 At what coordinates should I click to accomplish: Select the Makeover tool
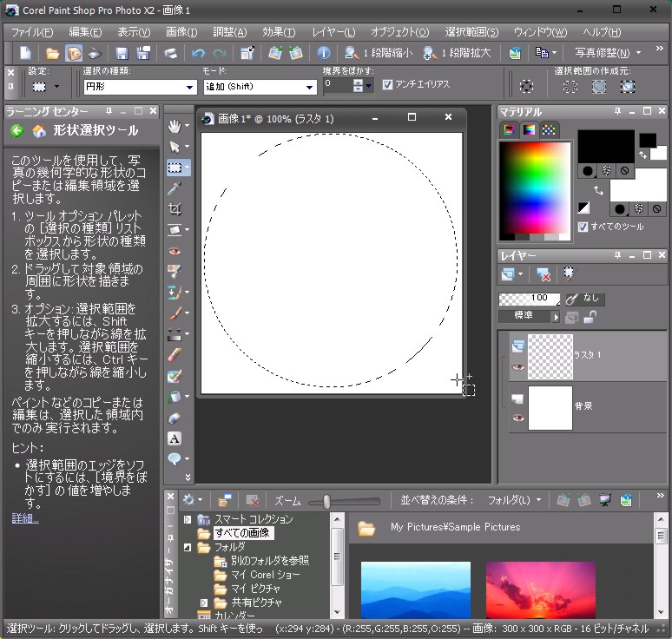click(175, 271)
